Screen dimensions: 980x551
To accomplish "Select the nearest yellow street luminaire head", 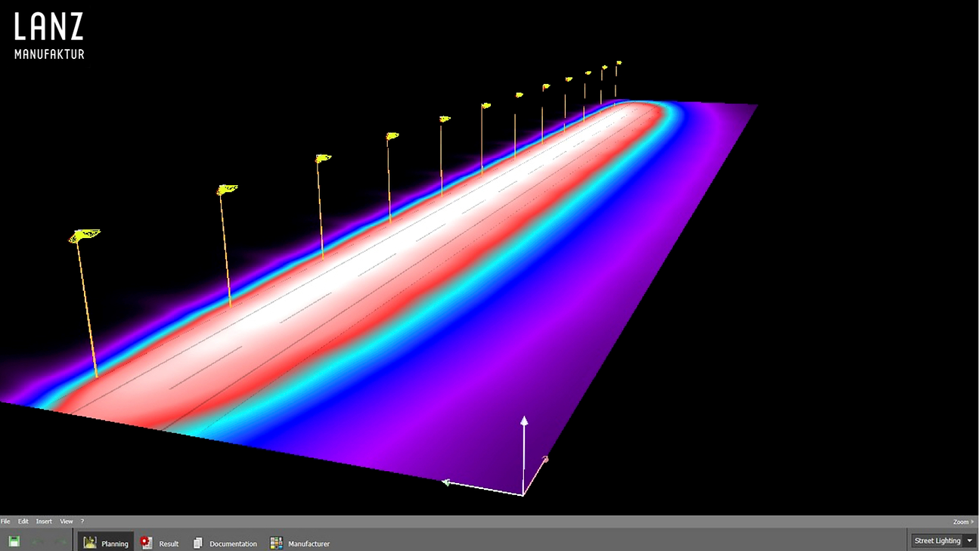I will [x=84, y=236].
